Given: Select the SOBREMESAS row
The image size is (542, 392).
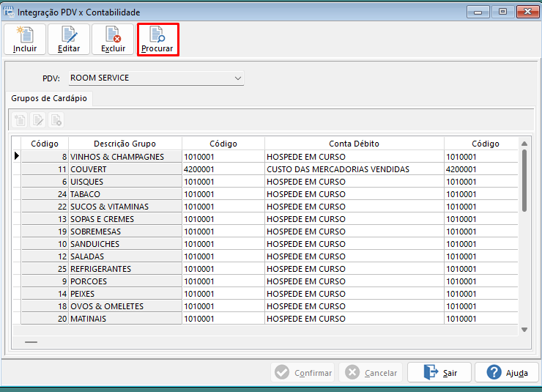Looking at the screenshot, I should [265, 232].
